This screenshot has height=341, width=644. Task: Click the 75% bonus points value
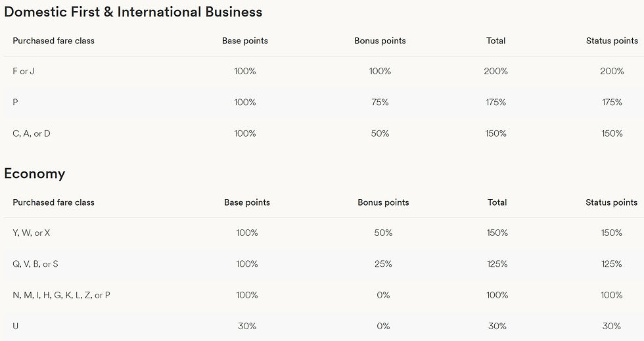point(380,102)
